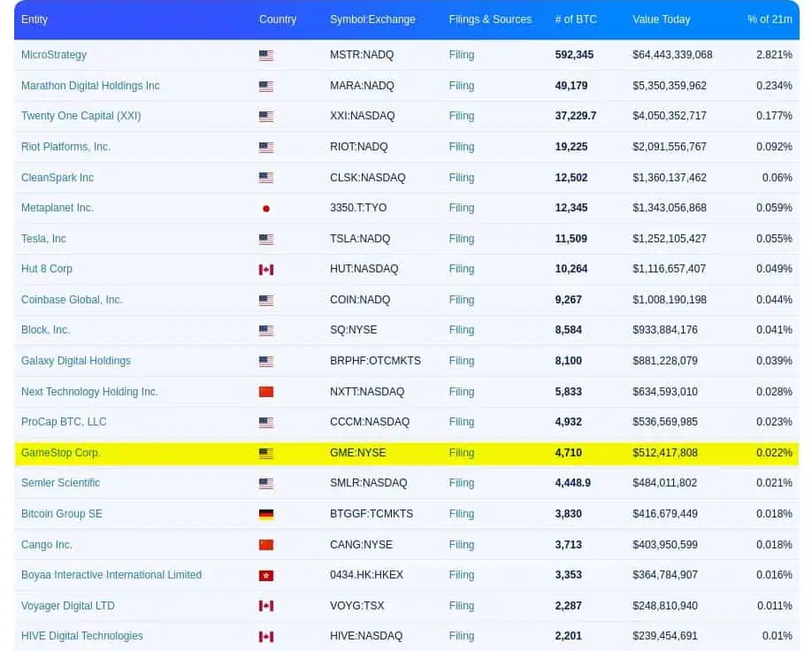Select the $64,443,339,068 value
812x651 pixels.
point(672,55)
